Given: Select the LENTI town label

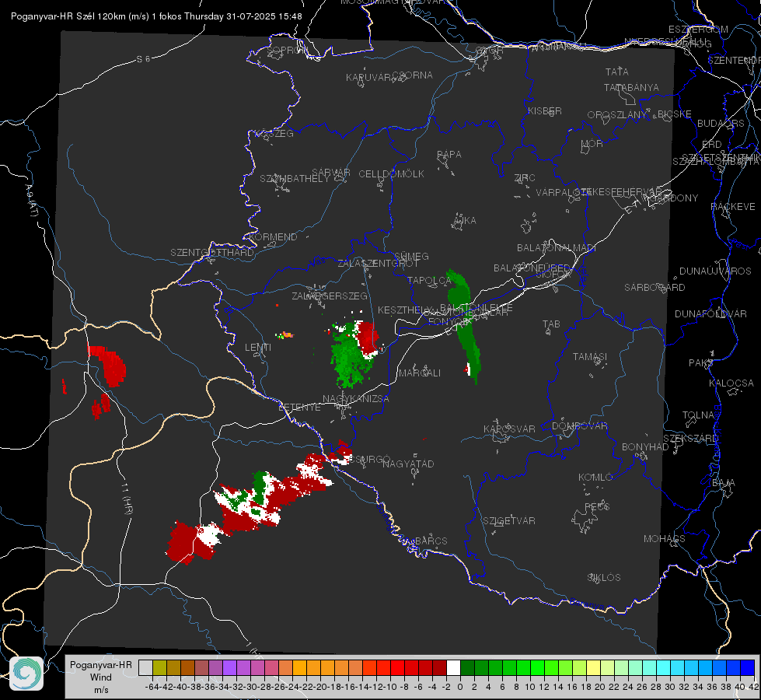Looking at the screenshot, I should 258,348.
